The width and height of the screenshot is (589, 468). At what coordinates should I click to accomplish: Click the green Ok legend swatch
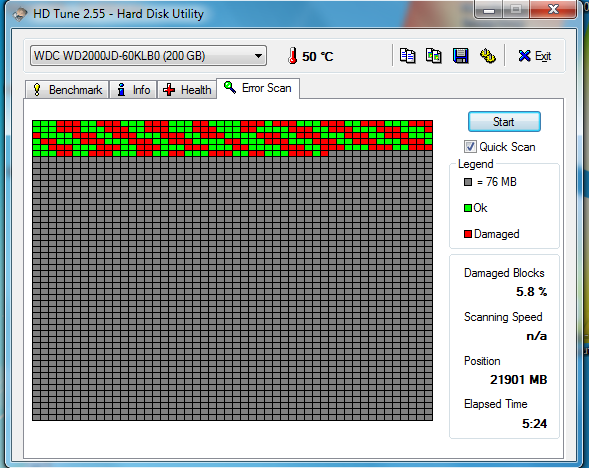click(468, 208)
